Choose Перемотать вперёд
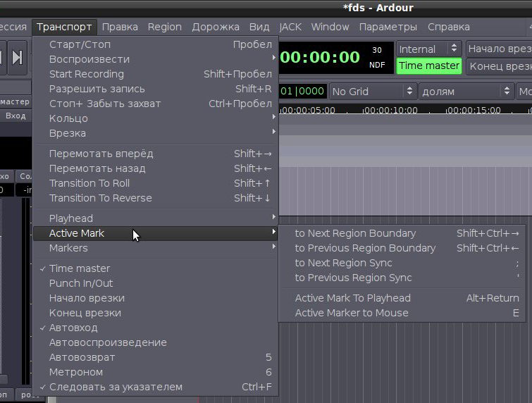 click(156, 154)
